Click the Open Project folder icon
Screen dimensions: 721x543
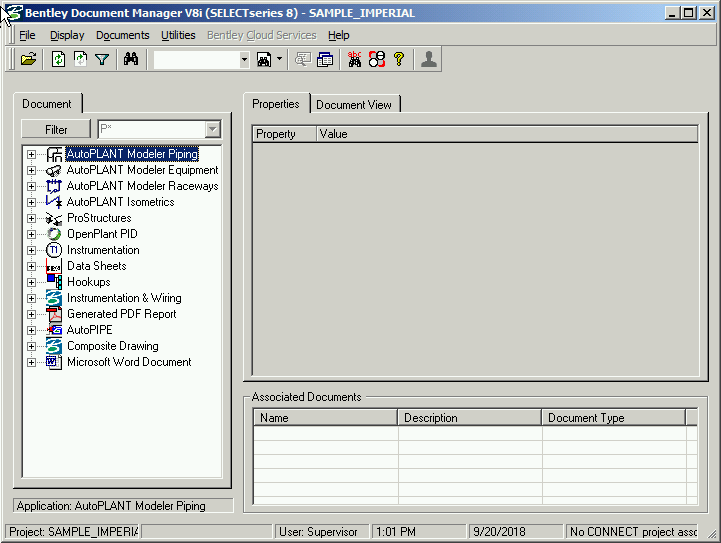(29, 59)
